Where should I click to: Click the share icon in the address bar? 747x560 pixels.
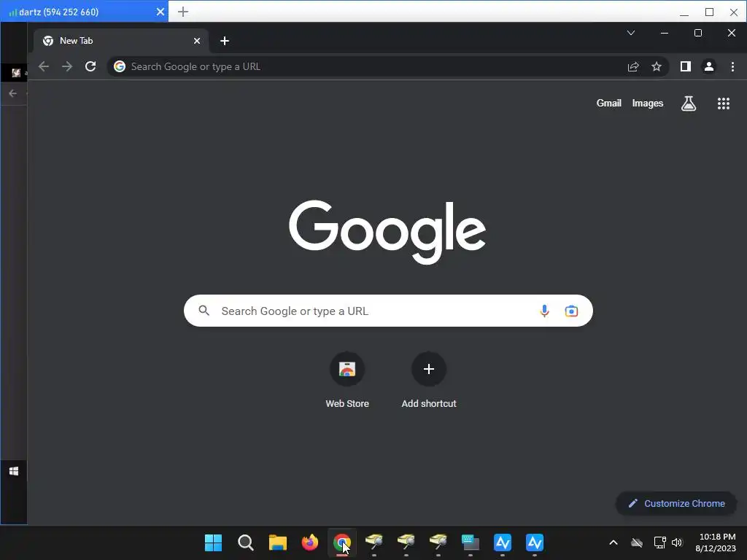click(633, 66)
